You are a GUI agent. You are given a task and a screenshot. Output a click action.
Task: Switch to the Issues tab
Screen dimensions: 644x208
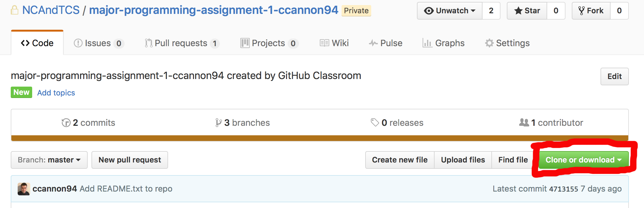98,43
